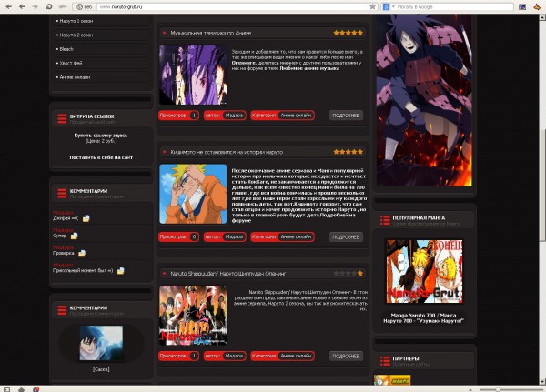The width and height of the screenshot is (546, 392).
Task: Click 'Подробнее' button for Кишимото post
Action: (x=346, y=236)
